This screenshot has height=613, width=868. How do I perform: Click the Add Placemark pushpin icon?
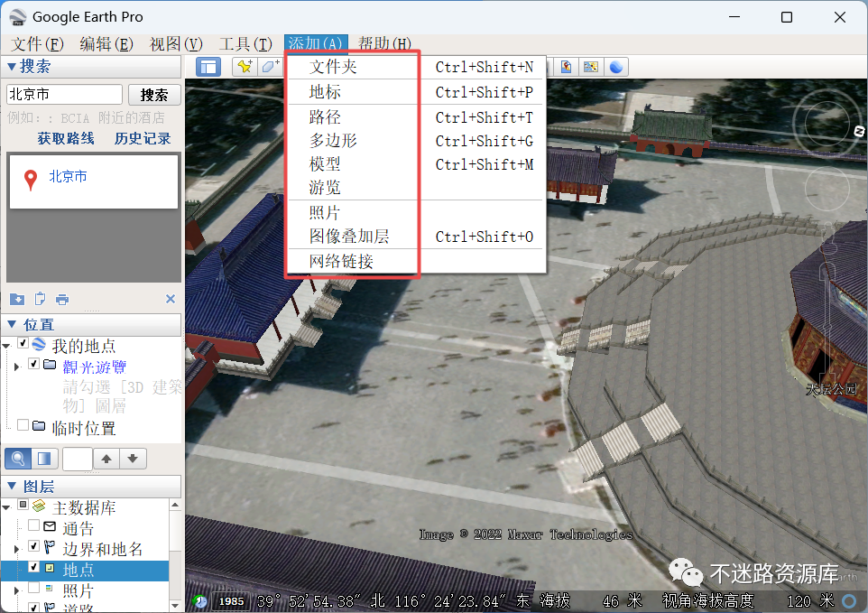tap(245, 67)
